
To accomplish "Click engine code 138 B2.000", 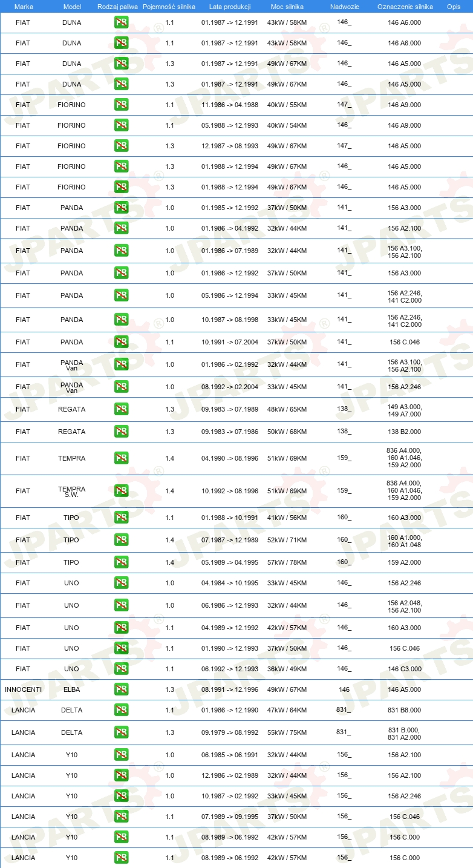I will (405, 432).
